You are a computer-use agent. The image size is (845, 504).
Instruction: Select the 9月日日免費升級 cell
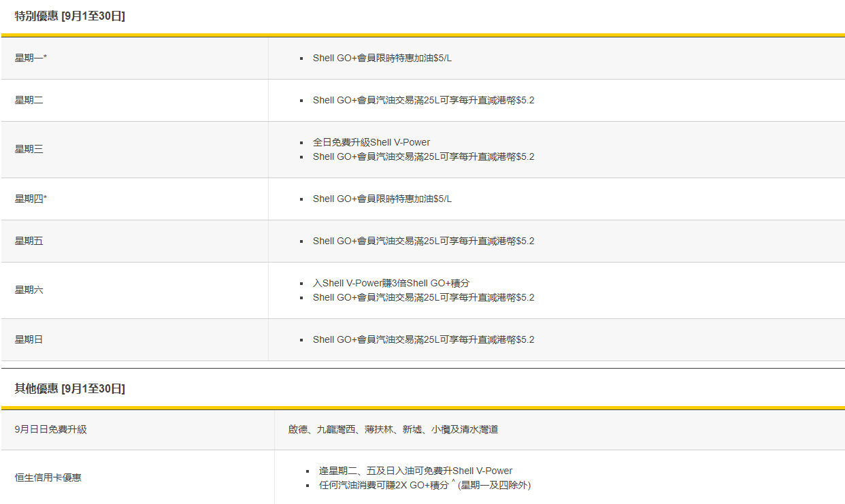pyautogui.click(x=51, y=429)
